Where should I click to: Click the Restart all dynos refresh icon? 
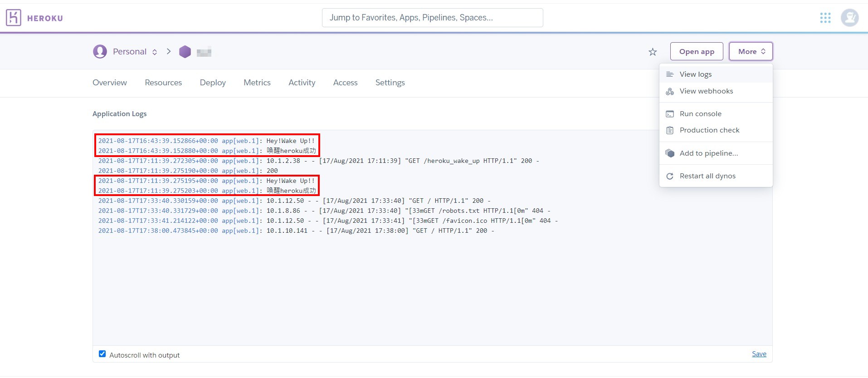tap(670, 176)
